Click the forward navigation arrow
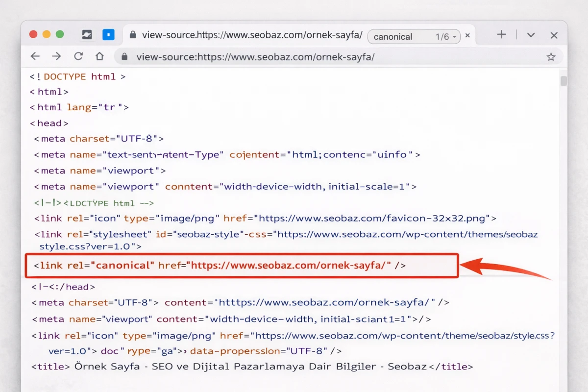Viewport: 588px width, 392px height. (56, 56)
